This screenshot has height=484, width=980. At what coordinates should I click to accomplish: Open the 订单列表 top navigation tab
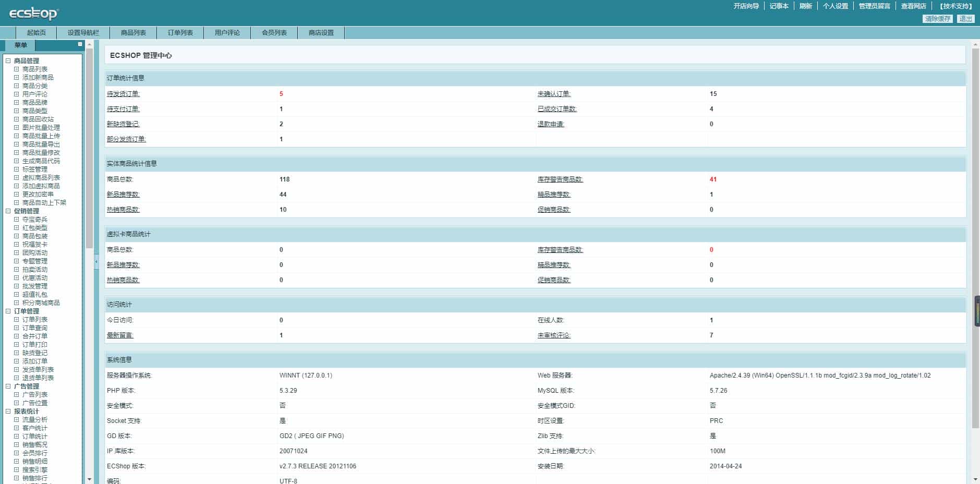point(179,32)
